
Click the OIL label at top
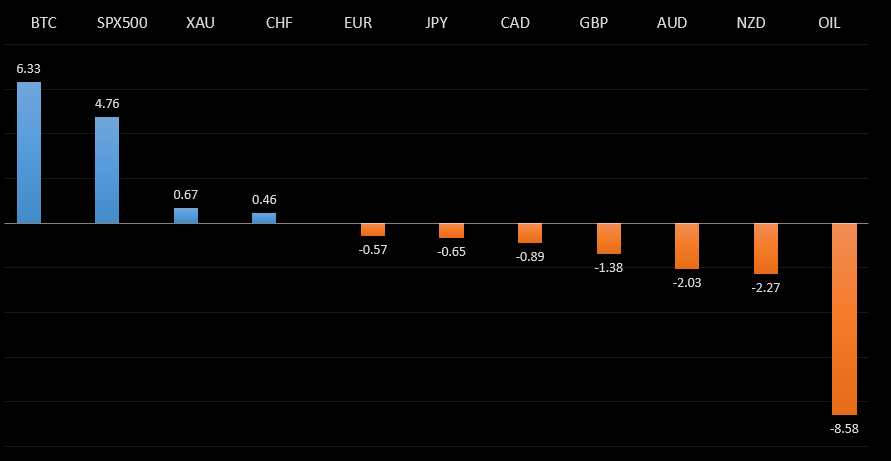click(x=828, y=22)
